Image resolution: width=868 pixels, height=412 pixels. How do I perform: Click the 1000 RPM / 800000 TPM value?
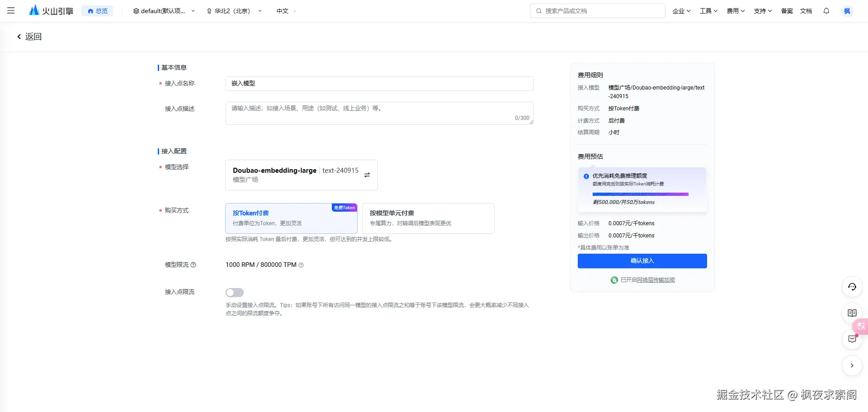[261, 265]
